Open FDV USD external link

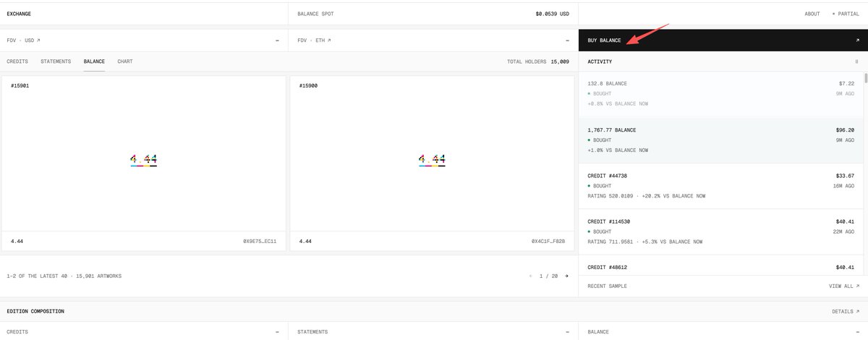(38, 41)
